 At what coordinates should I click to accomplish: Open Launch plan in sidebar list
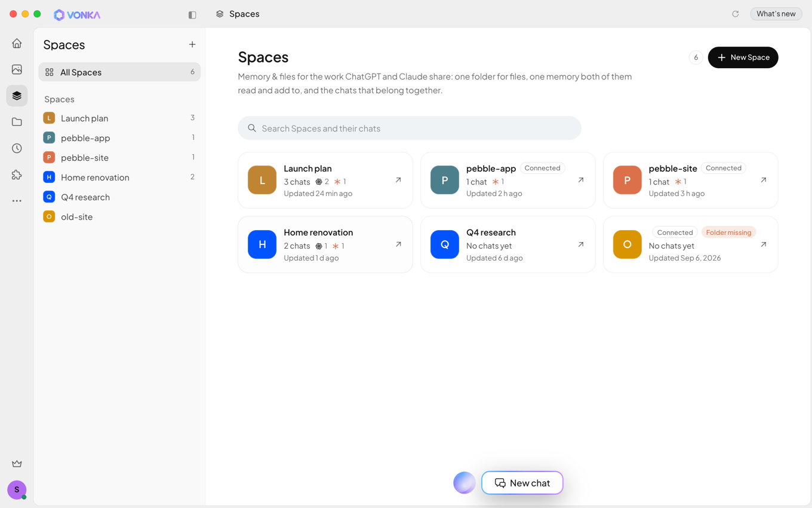119,118
